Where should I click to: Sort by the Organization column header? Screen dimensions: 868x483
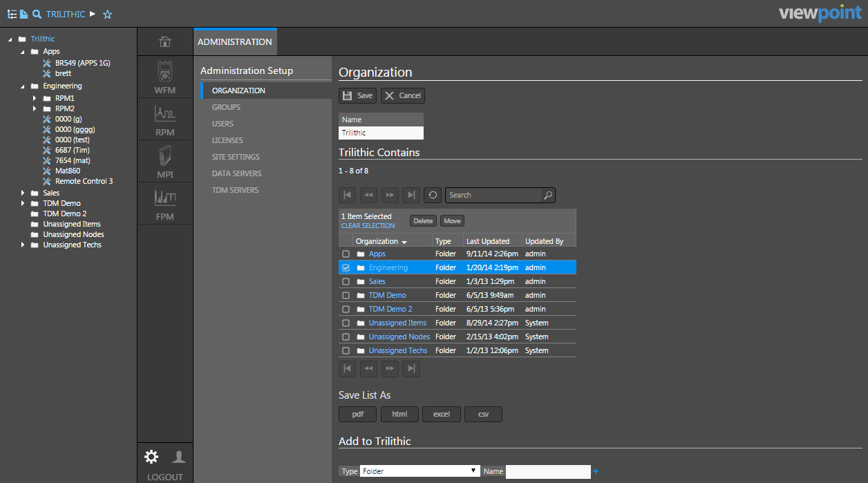[x=381, y=241]
